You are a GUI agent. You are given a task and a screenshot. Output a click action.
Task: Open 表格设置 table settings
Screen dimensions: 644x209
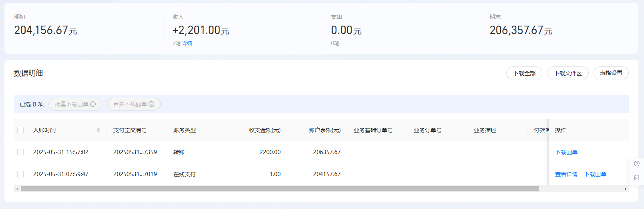pos(611,73)
